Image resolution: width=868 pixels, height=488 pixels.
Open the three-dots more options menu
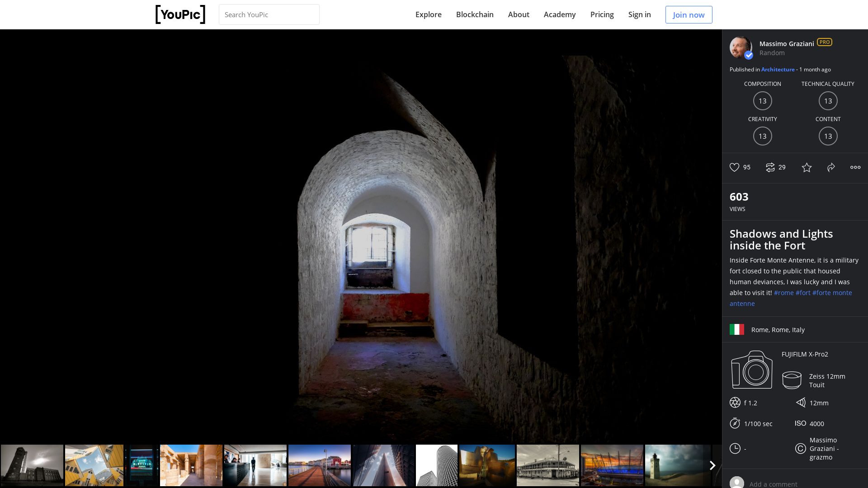pyautogui.click(x=855, y=167)
